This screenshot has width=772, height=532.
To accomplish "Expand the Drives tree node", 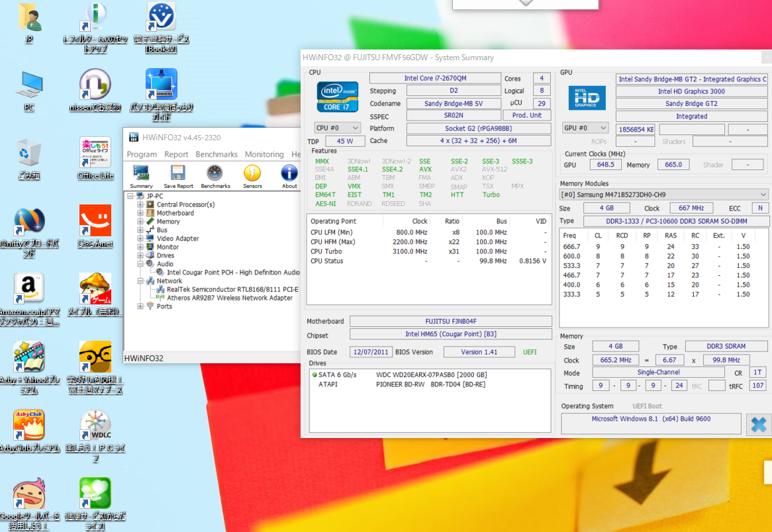I will coord(140,255).
